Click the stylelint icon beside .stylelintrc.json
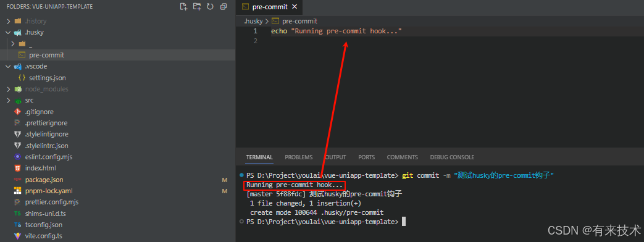The image size is (644, 242). [x=17, y=146]
